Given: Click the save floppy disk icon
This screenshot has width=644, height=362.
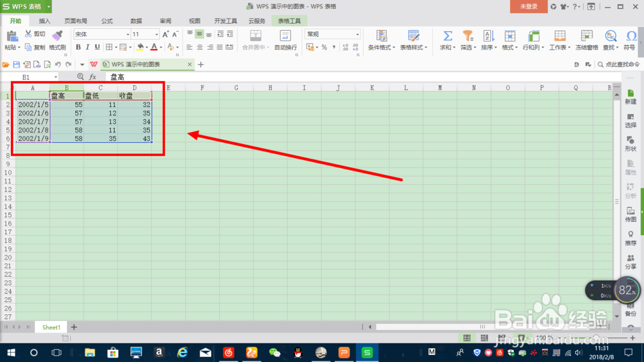Looking at the screenshot, I should [x=17, y=64].
